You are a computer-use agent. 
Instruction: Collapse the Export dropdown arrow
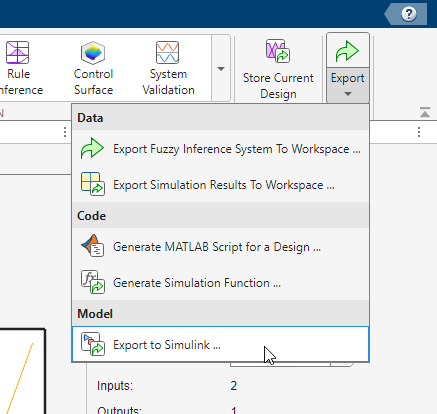[x=348, y=94]
